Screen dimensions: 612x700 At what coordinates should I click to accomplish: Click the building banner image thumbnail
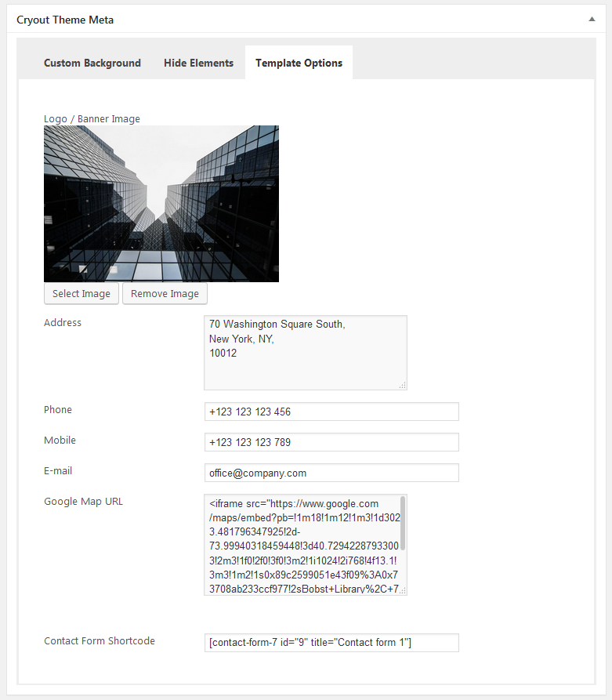pos(161,204)
